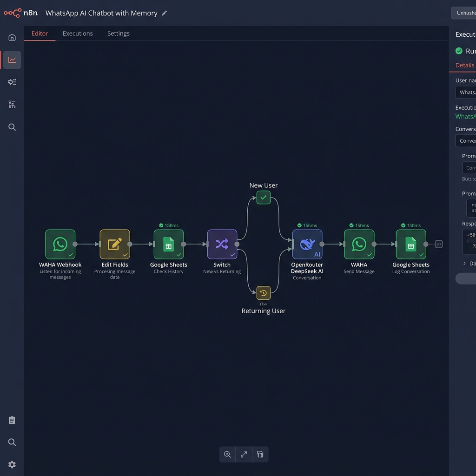Edit workflow name with pencil icon
The image size is (476, 476).
[x=164, y=13]
